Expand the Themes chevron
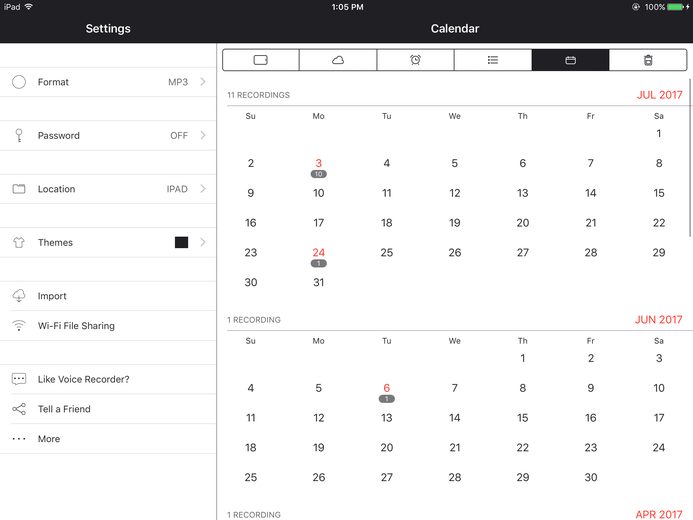Screen dimensions: 693x520 [203, 242]
